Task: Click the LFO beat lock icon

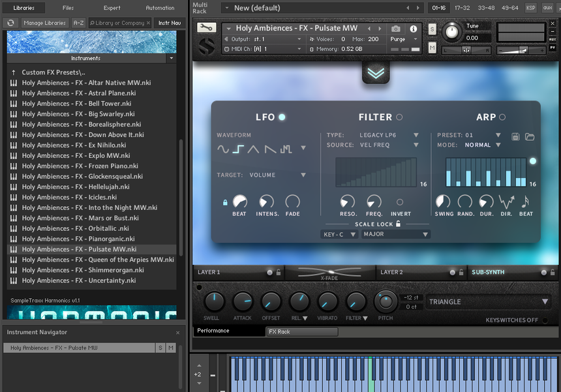Action: 225,202
